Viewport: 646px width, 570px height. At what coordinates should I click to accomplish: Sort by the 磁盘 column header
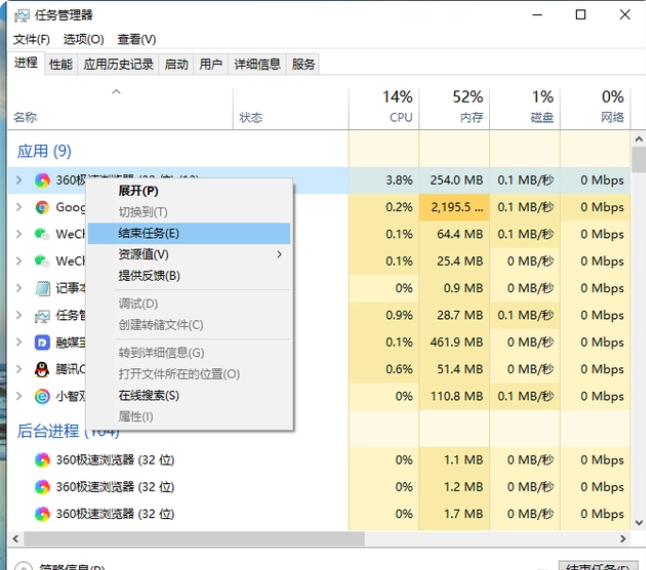(x=525, y=108)
